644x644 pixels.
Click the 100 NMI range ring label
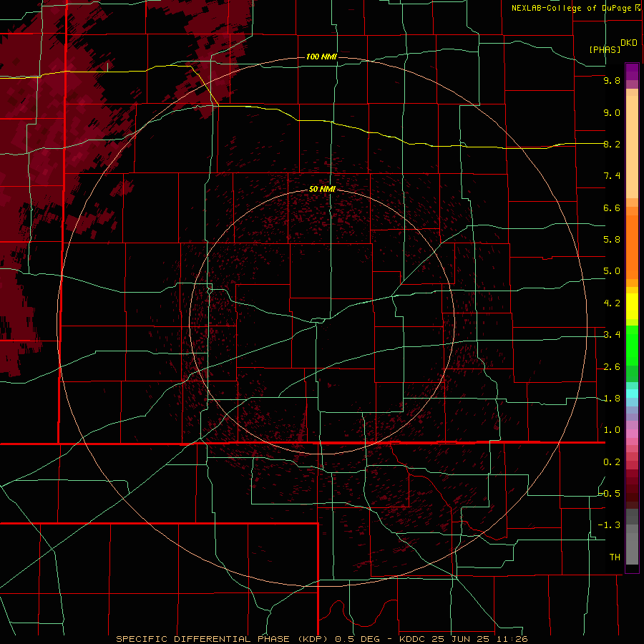(x=321, y=57)
